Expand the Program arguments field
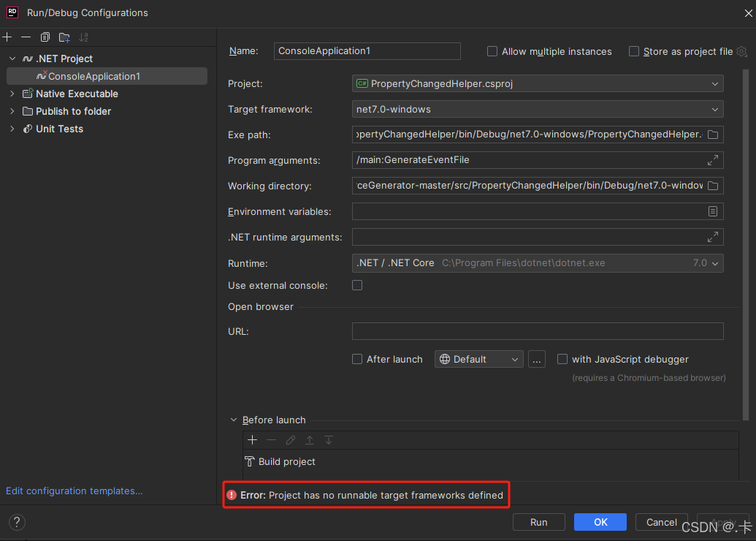 [x=713, y=160]
